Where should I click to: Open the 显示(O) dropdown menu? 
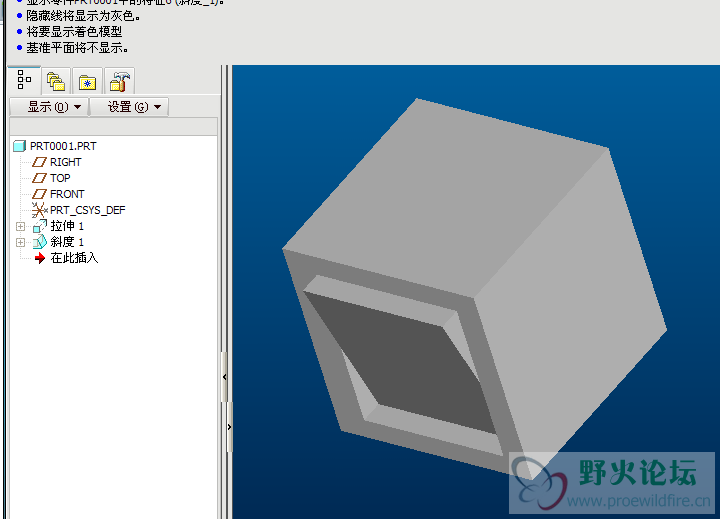point(50,107)
